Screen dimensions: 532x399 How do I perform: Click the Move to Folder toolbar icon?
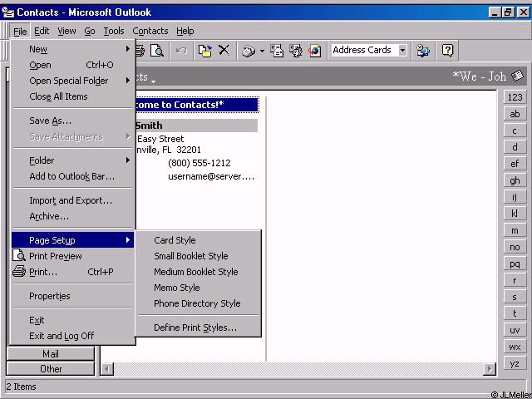205,51
